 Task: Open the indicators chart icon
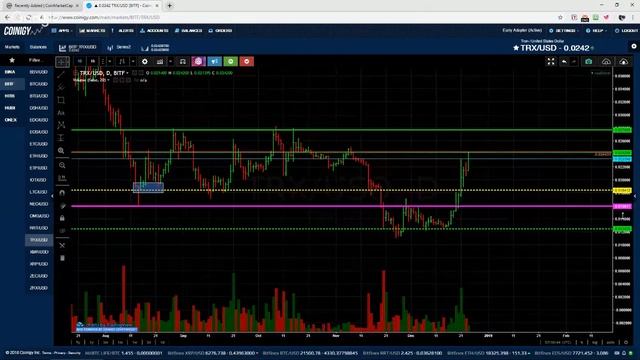pos(160,62)
